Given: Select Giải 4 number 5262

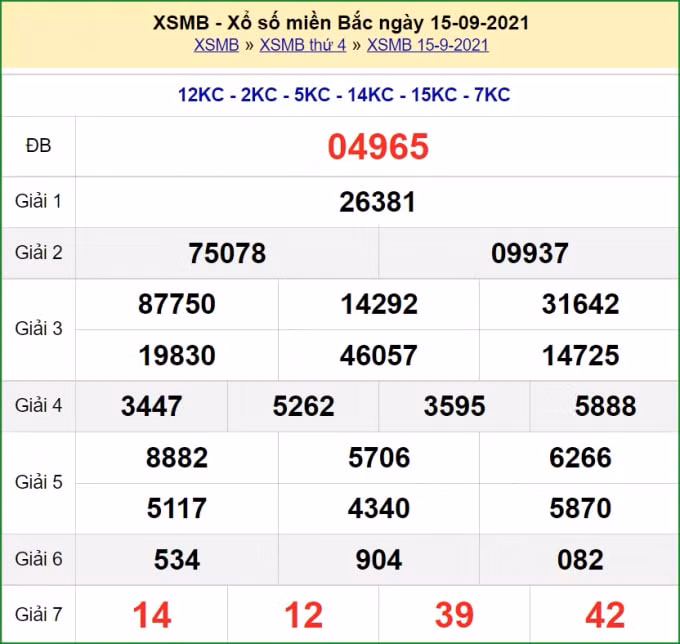Looking at the screenshot, I should [x=303, y=406].
